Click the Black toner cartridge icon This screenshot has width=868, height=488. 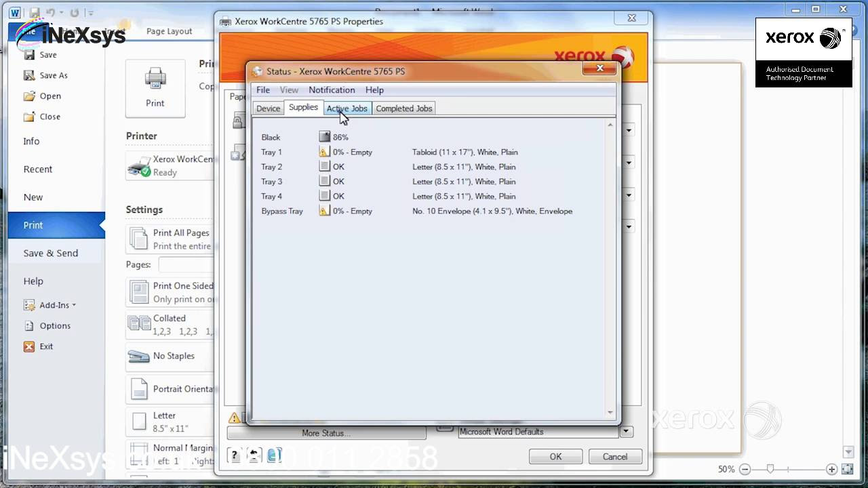tap(324, 136)
